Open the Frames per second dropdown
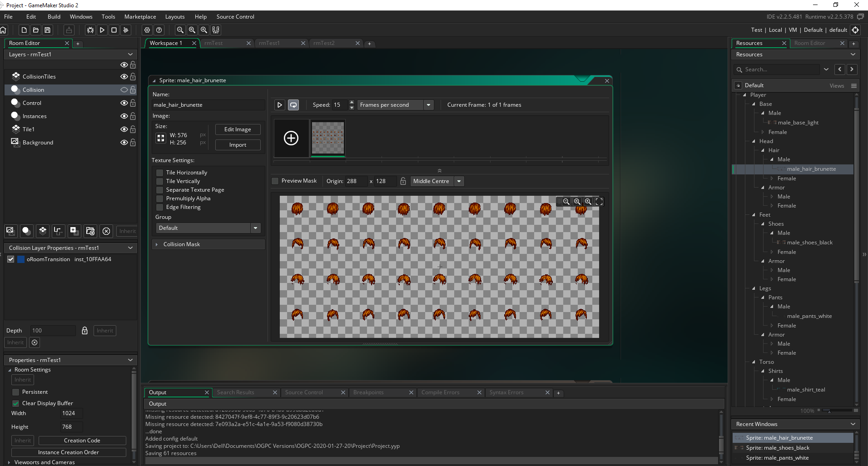This screenshot has width=868, height=466. (428, 105)
